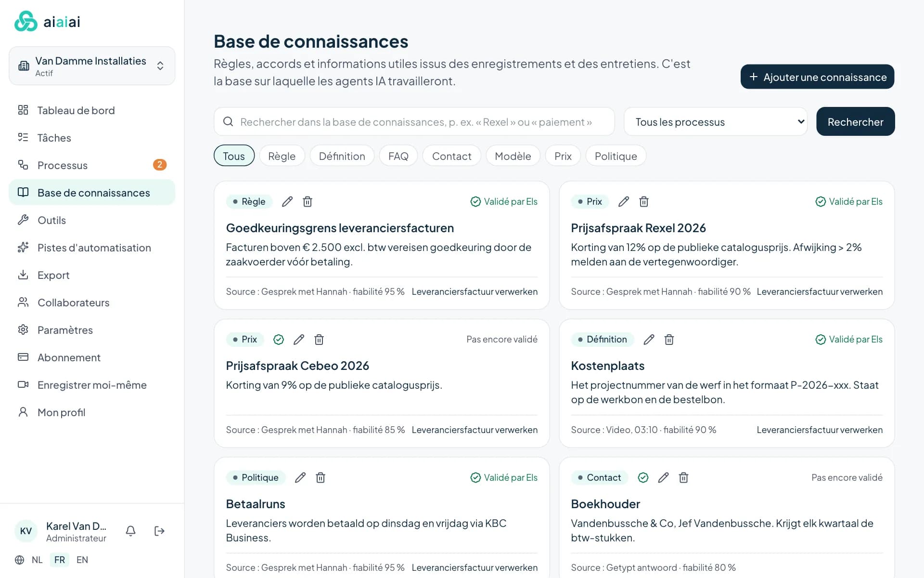Go to Tâches page

[x=92, y=138]
